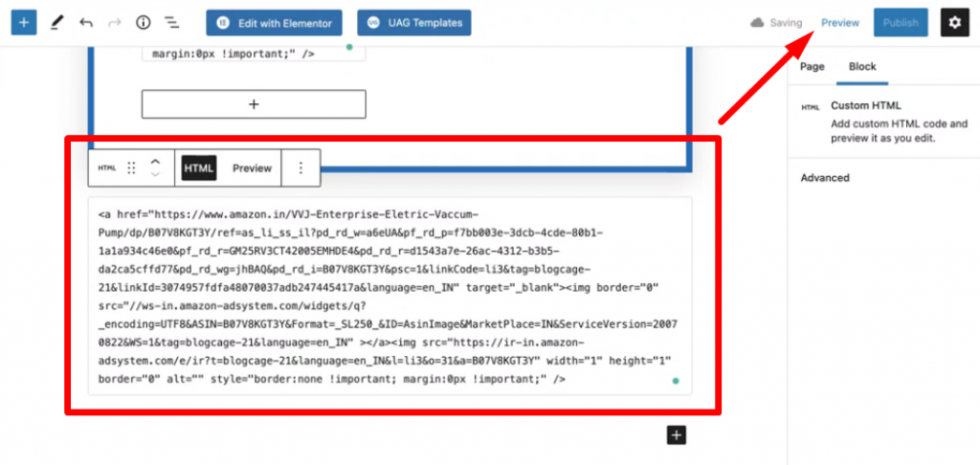
Task: Click the cloud saving status icon
Action: tap(757, 23)
